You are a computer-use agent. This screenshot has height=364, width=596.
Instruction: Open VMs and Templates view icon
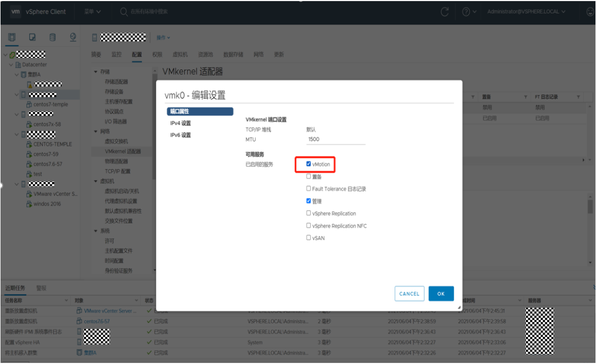[33, 37]
